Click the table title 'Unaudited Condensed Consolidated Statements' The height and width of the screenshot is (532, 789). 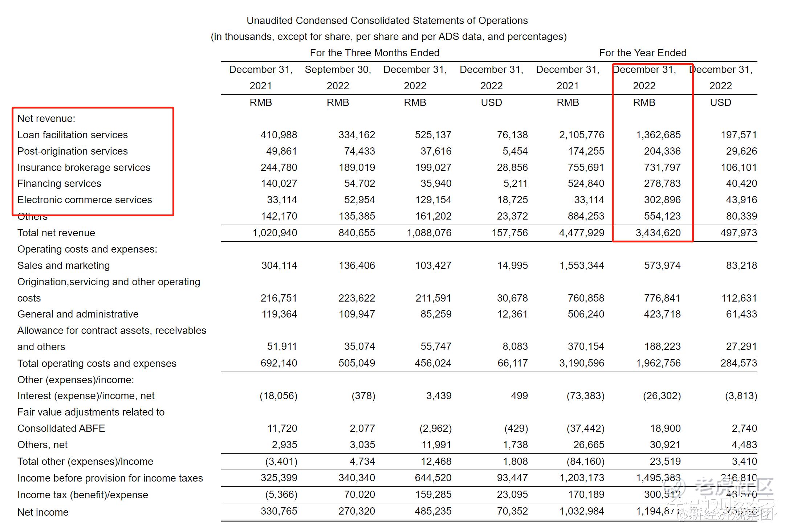[387, 21]
